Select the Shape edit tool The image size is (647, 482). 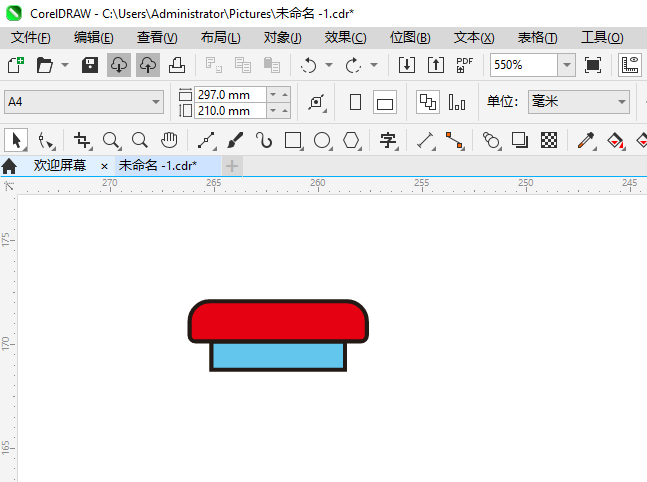[46, 140]
